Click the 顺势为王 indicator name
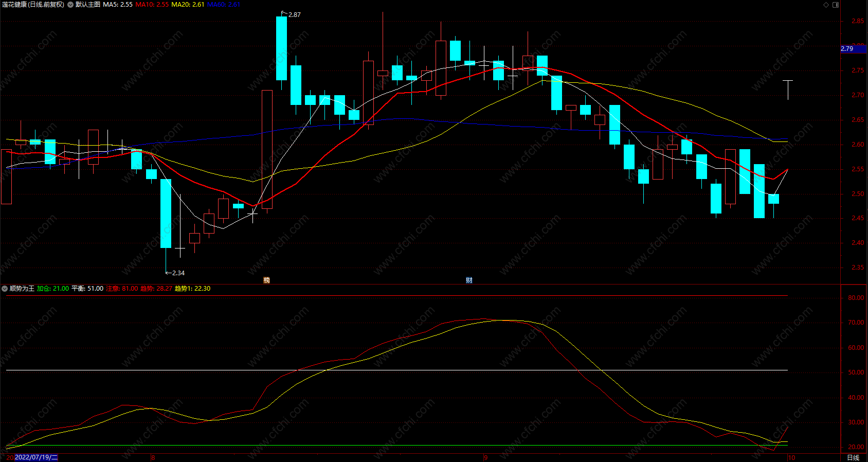Screen dimensions: 868x462 22,289
